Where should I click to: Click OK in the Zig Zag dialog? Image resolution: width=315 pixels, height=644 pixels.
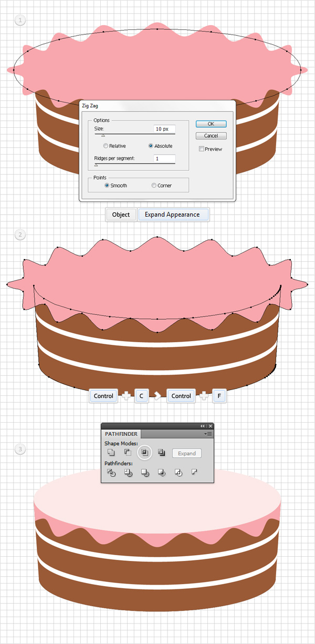[x=211, y=124]
